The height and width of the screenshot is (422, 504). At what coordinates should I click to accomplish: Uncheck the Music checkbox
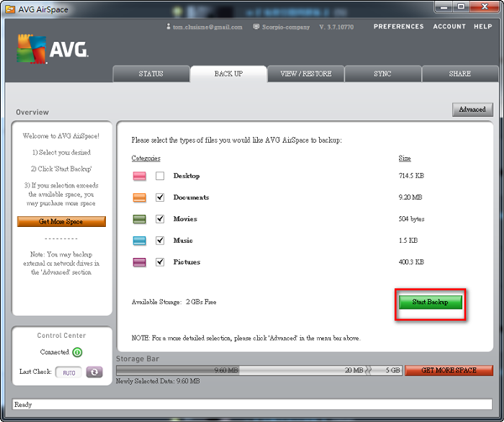[160, 240]
